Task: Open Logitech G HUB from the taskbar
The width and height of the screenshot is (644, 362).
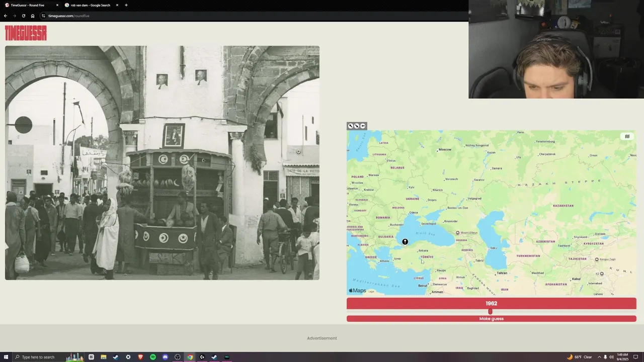Action: 202,357
